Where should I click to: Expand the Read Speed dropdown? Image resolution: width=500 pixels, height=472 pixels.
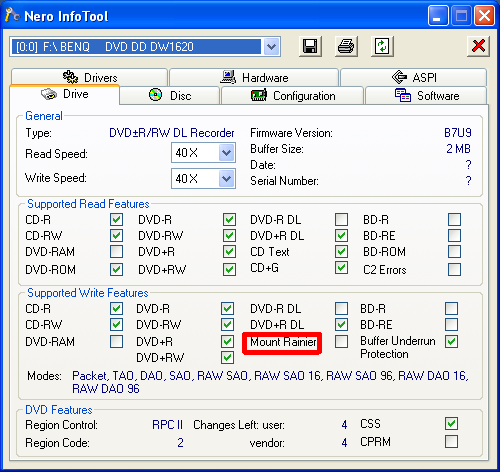[x=226, y=153]
